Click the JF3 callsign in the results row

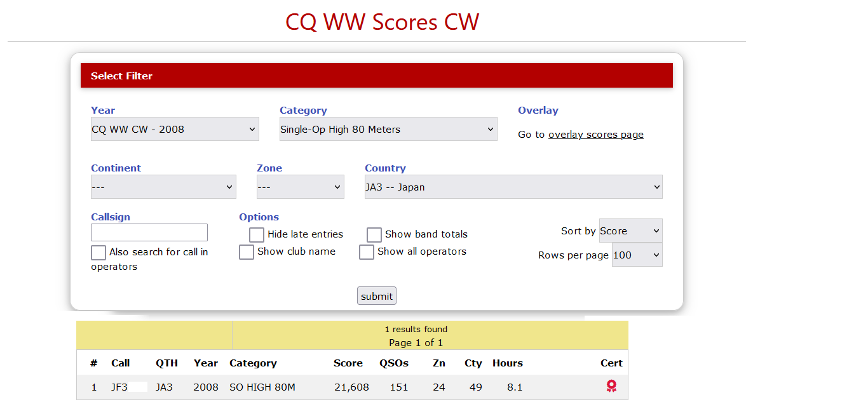[x=121, y=387]
